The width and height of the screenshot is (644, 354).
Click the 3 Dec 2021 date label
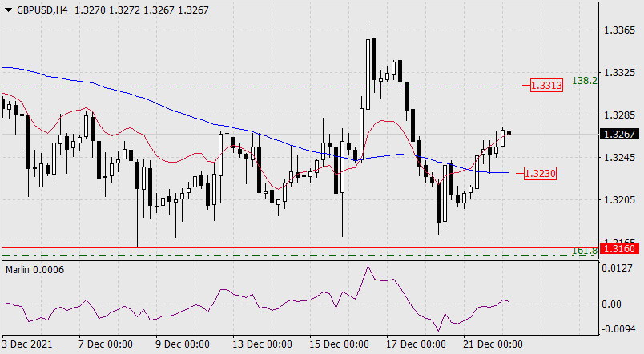click(x=27, y=344)
